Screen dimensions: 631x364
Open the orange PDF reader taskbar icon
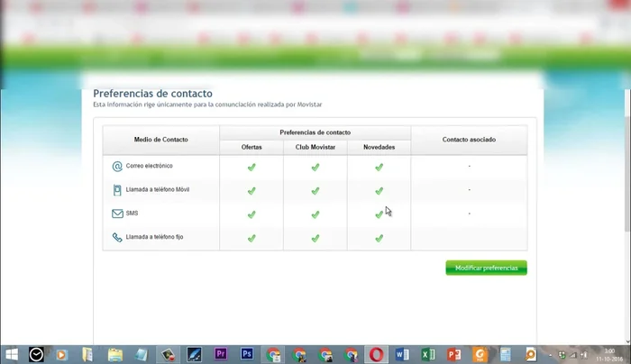(x=480, y=354)
